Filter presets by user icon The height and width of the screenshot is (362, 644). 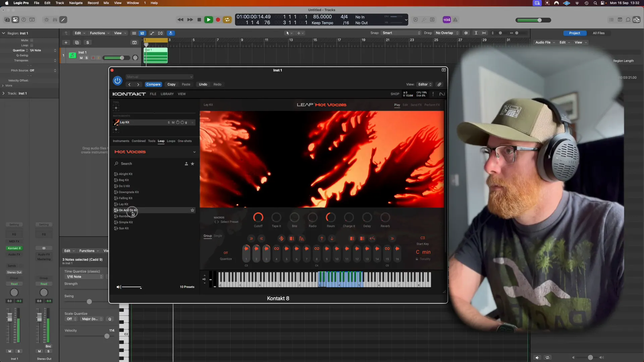[186, 164]
